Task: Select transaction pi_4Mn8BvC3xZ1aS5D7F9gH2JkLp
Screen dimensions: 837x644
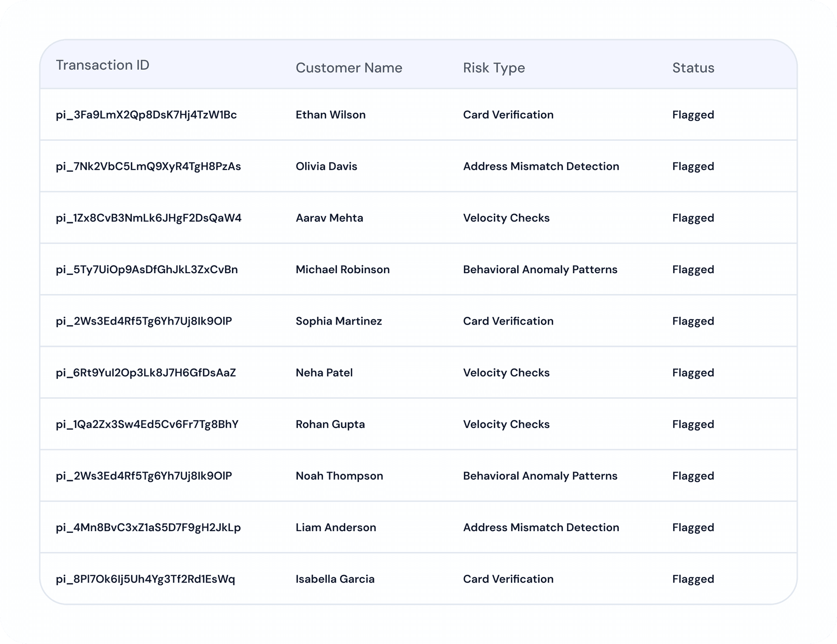Action: coord(148,528)
